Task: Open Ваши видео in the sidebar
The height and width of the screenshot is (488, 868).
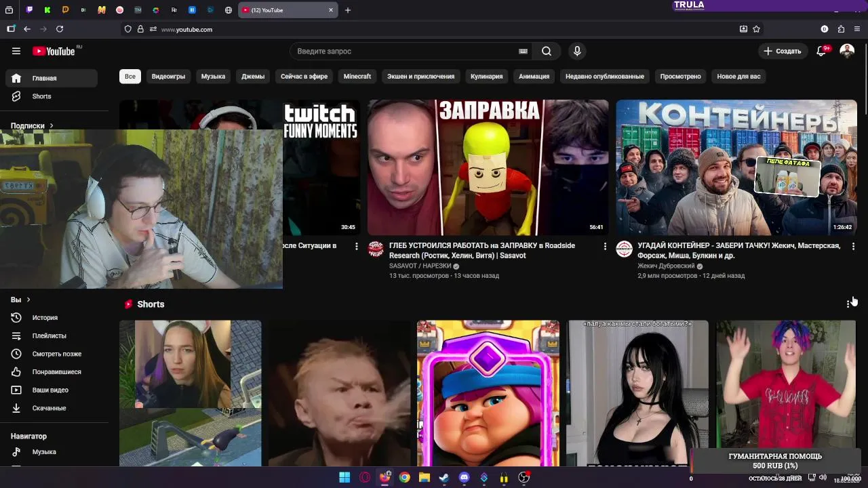Action: (x=52, y=390)
